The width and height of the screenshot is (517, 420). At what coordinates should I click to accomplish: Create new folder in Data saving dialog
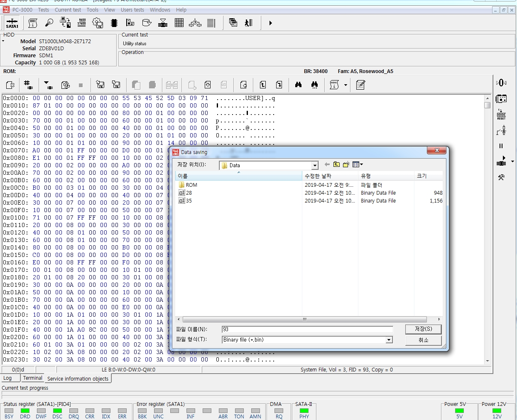[x=346, y=164]
